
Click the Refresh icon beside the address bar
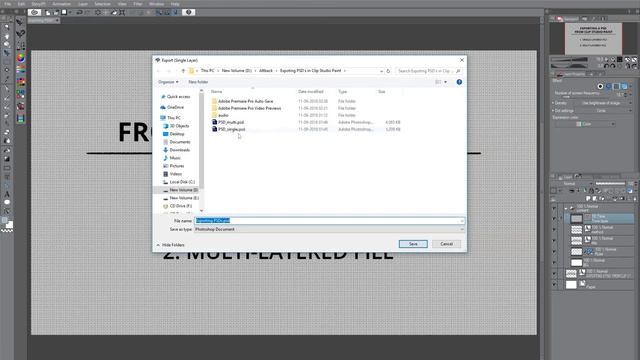coord(388,71)
